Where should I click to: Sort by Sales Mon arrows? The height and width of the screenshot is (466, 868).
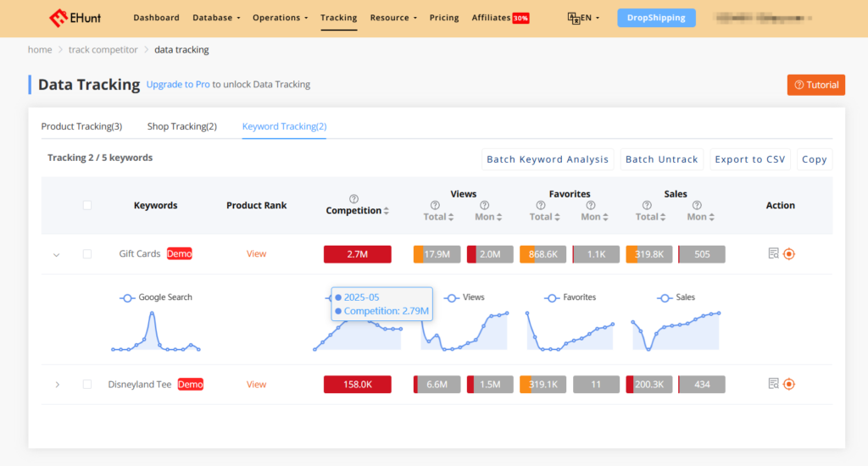point(711,217)
